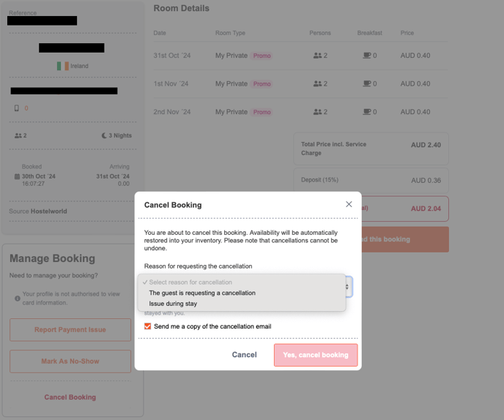The image size is (504, 420).
Task: Click the phone icon under the guest details
Action: pos(17,108)
